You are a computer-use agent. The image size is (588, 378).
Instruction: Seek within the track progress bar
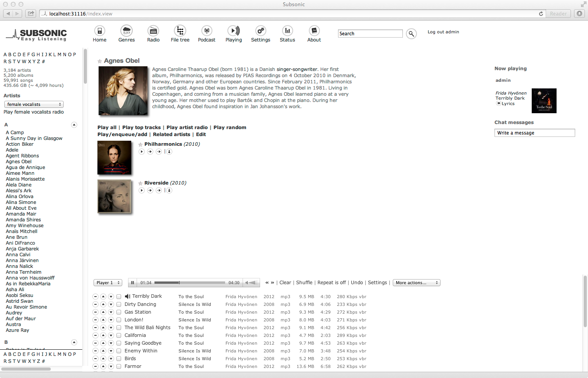(190, 283)
